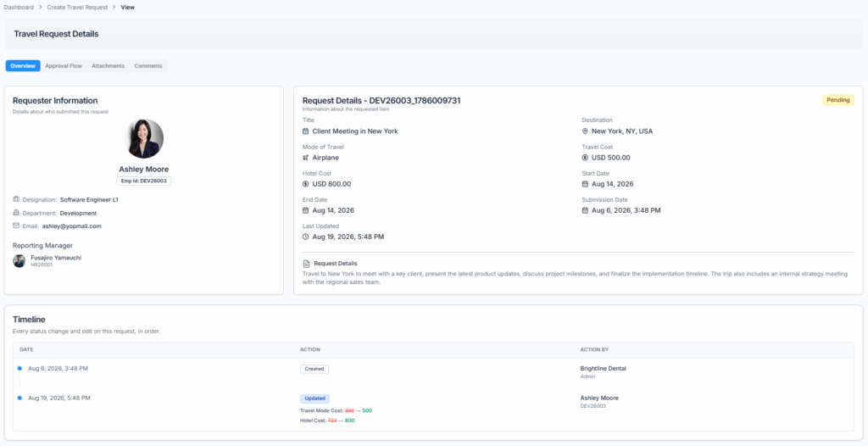Click the Pending status badge
868x446 pixels.
(838, 100)
